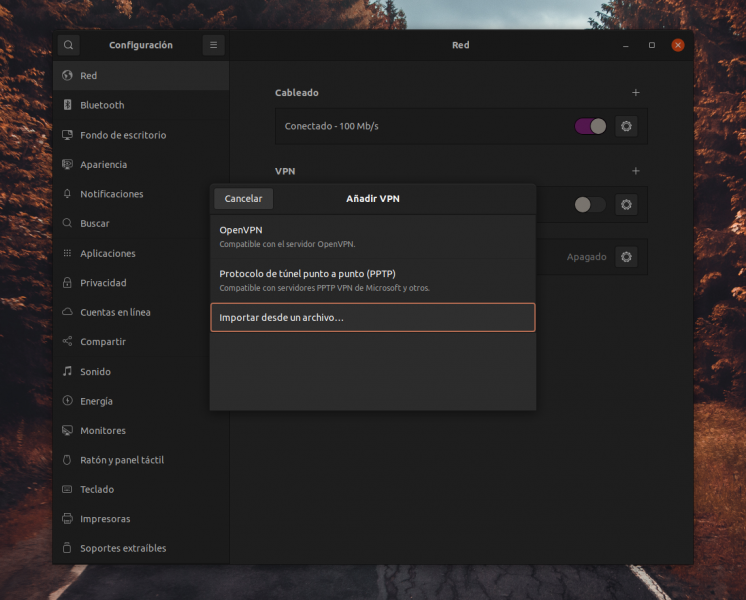
Task: Choose Protocolo de túnel punto a punto (PPTP)
Action: (x=372, y=280)
